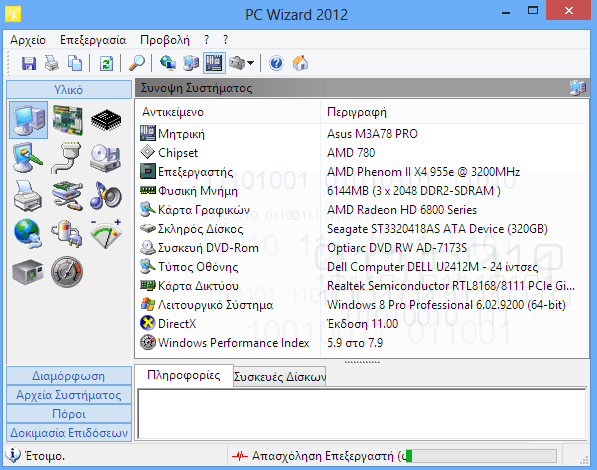Select the Voltage and temperature gauge icon
597x470 pixels.
106,233
